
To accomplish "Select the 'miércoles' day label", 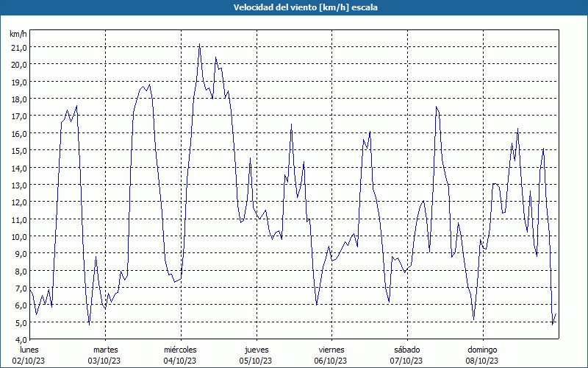I will [180, 350].
